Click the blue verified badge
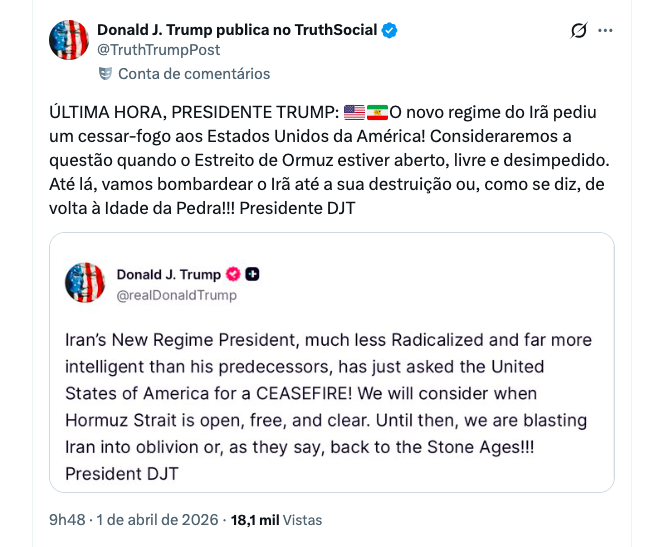 pyautogui.click(x=389, y=30)
